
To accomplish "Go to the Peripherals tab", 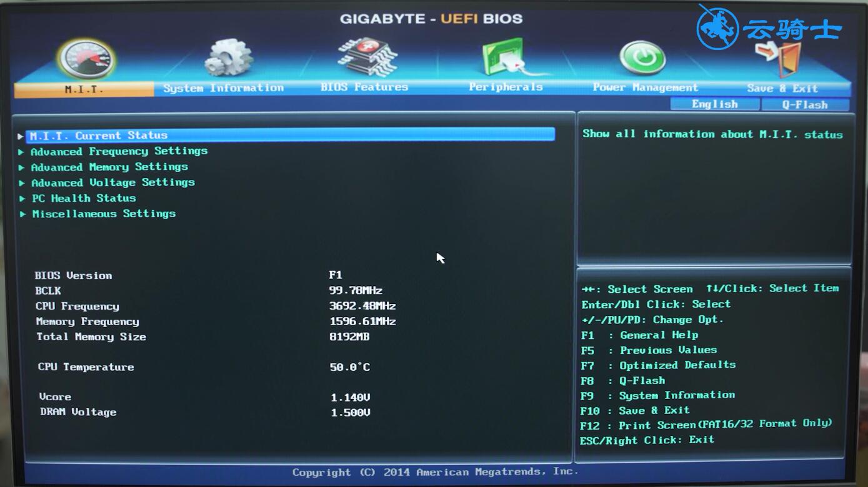I will [x=506, y=87].
